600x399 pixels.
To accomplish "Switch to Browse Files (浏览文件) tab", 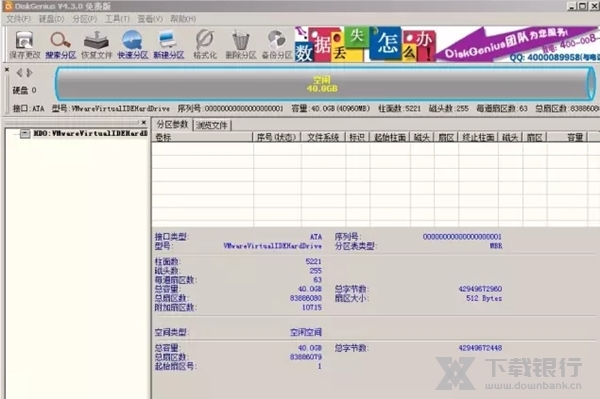I will 212,125.
